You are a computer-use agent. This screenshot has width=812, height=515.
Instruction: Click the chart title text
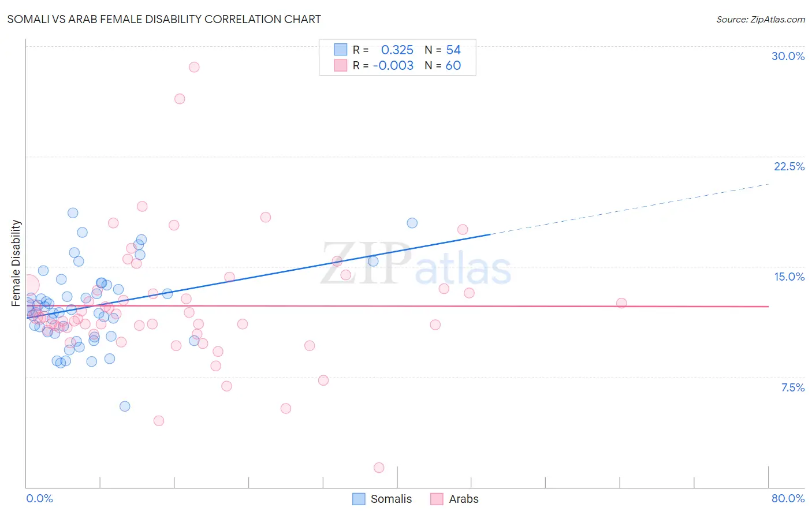[164, 19]
